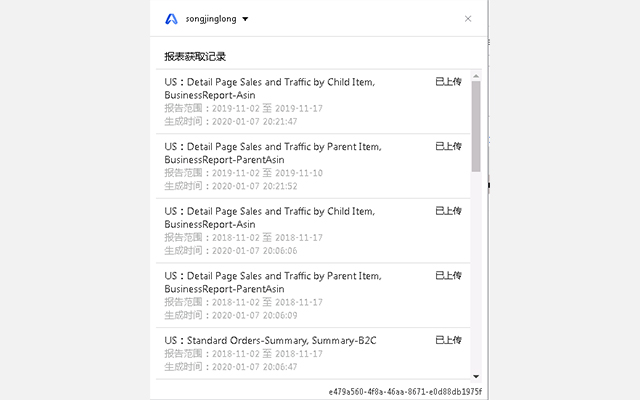This screenshot has height=400, width=640.
Task: Click 已上传 status of the 20:06:06 report
Action: [448, 211]
